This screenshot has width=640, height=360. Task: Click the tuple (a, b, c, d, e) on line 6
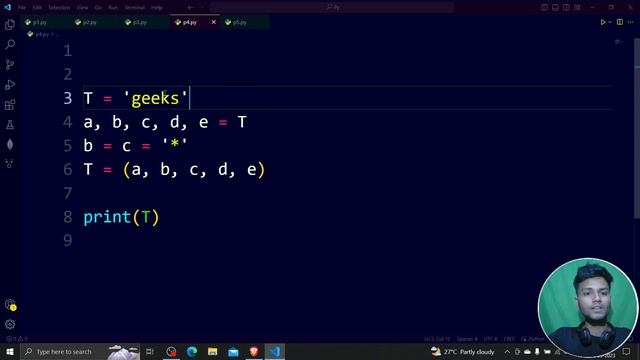point(194,169)
